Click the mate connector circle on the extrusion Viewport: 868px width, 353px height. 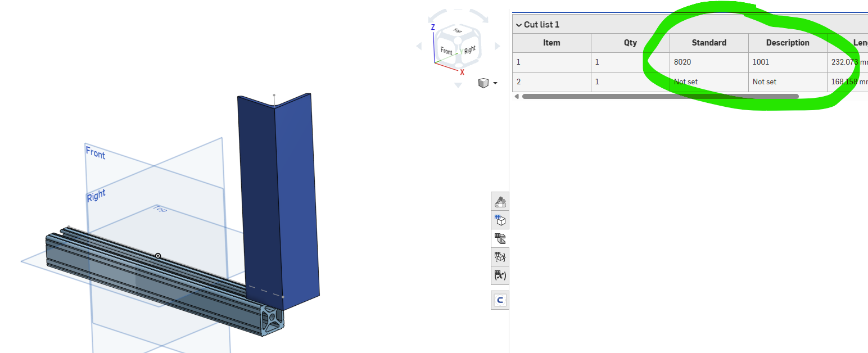158,256
